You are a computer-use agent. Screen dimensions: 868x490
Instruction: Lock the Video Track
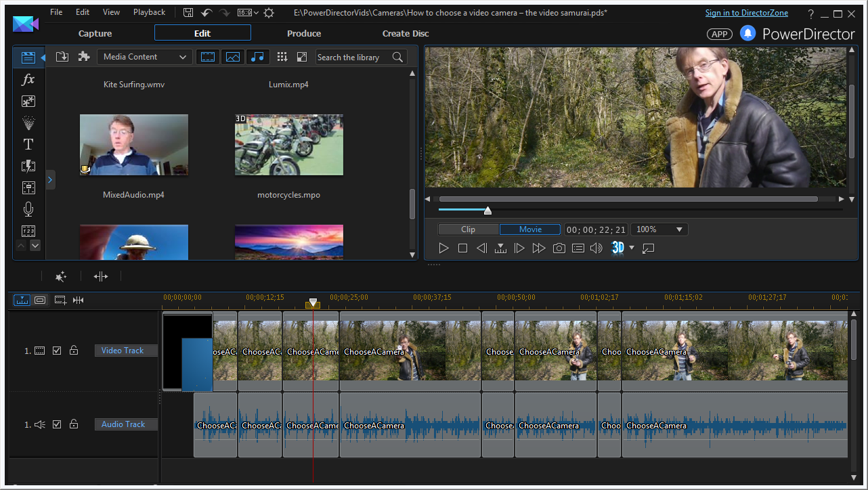(74, 351)
